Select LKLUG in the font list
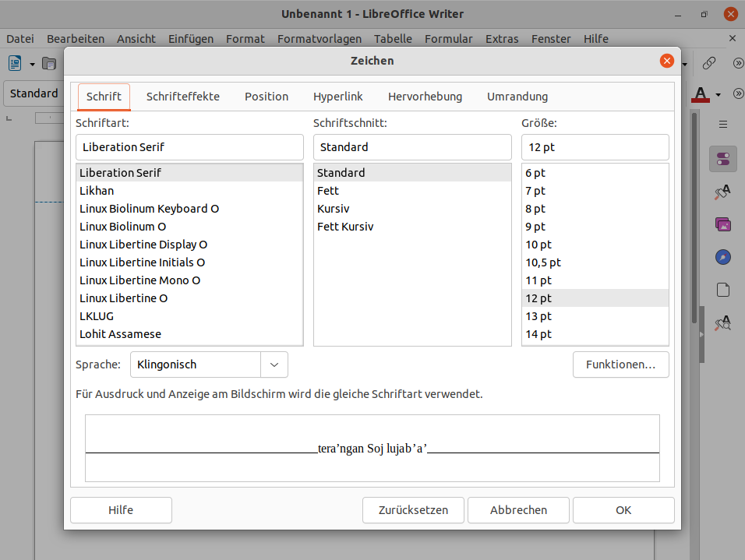The width and height of the screenshot is (745, 560). click(189, 316)
